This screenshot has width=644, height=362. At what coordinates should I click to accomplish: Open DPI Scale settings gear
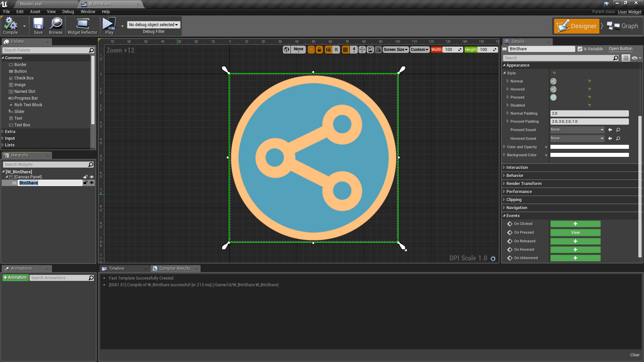[493, 259]
